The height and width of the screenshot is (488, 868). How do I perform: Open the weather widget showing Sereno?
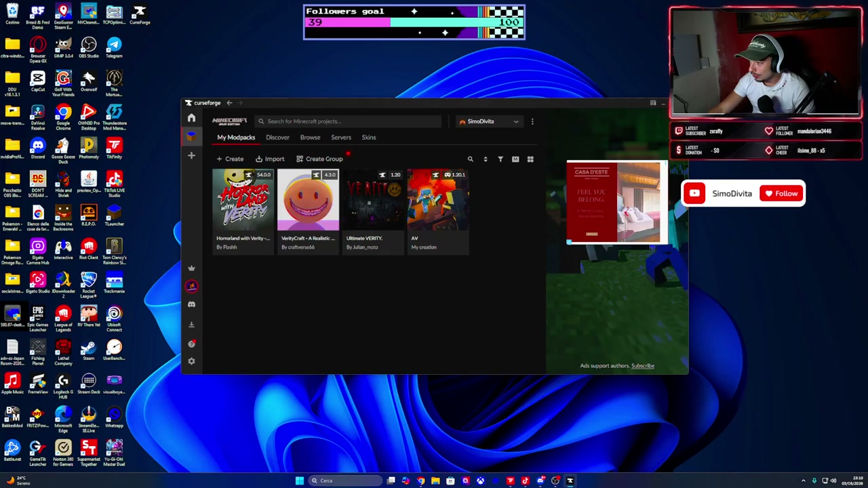click(x=17, y=481)
